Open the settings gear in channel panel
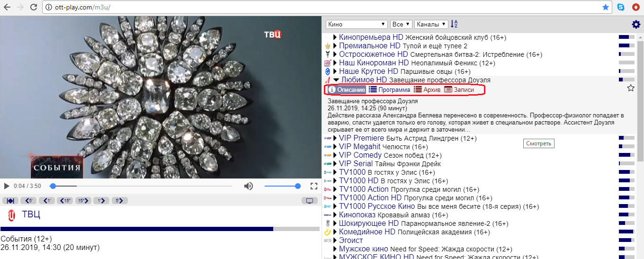The width and height of the screenshot is (644, 259). (x=635, y=25)
